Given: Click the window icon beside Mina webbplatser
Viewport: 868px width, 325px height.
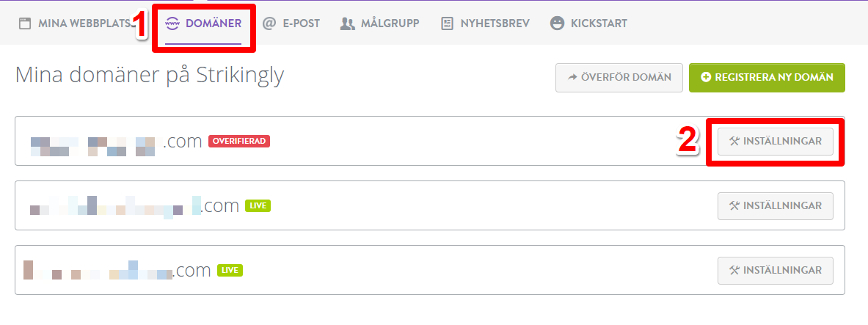Looking at the screenshot, I should pyautogui.click(x=25, y=23).
